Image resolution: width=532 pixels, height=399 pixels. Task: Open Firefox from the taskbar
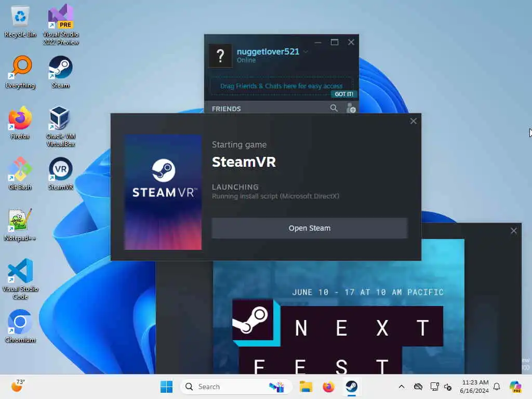[328, 387]
